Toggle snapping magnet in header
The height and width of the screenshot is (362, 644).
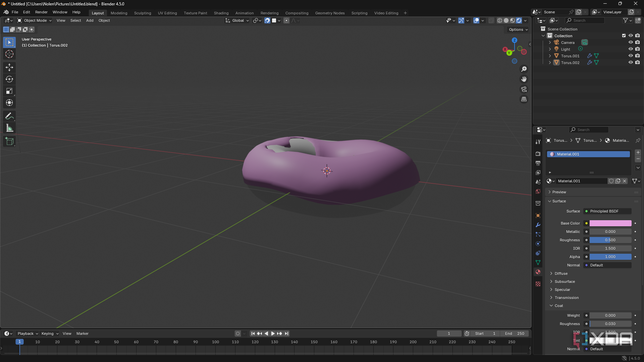click(x=267, y=20)
